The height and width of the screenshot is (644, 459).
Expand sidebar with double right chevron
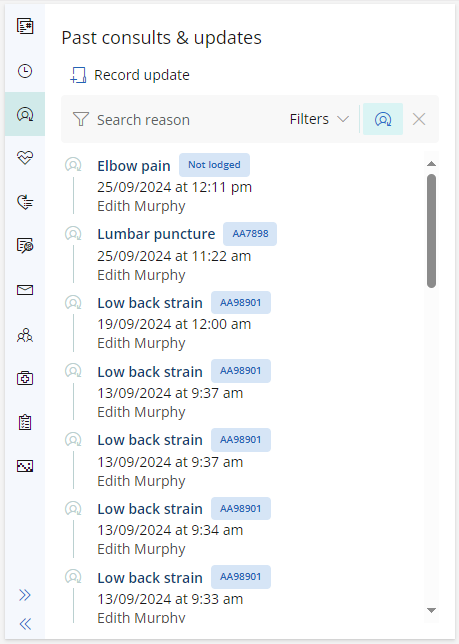[x=25, y=595]
